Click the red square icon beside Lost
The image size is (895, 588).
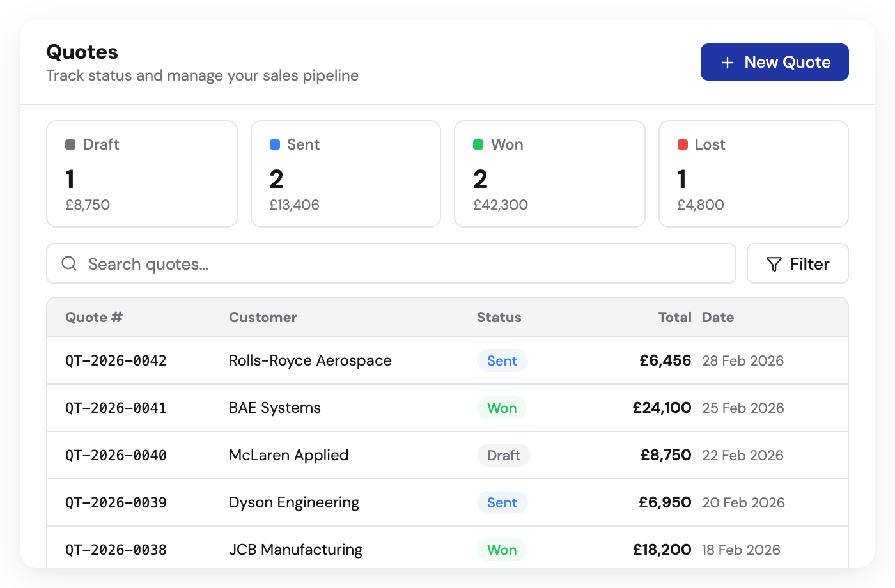coord(682,144)
